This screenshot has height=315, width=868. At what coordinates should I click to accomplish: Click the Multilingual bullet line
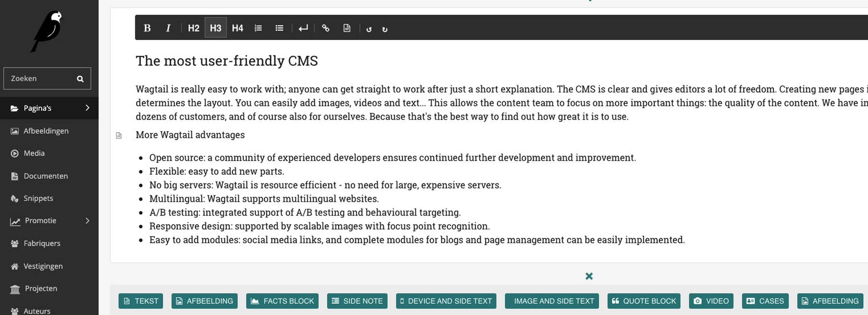click(264, 199)
